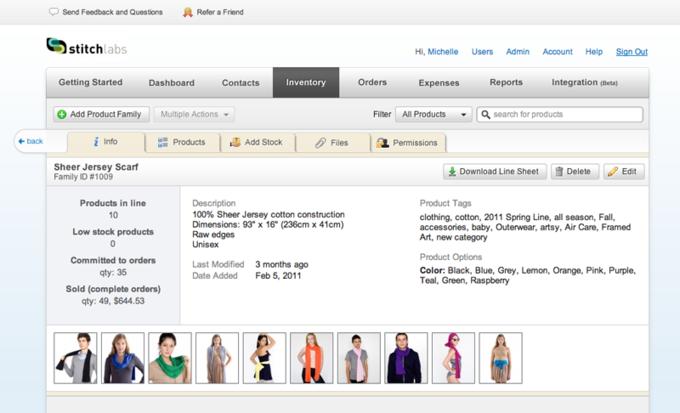Click the Download Line Sheet arrow icon

(x=452, y=172)
